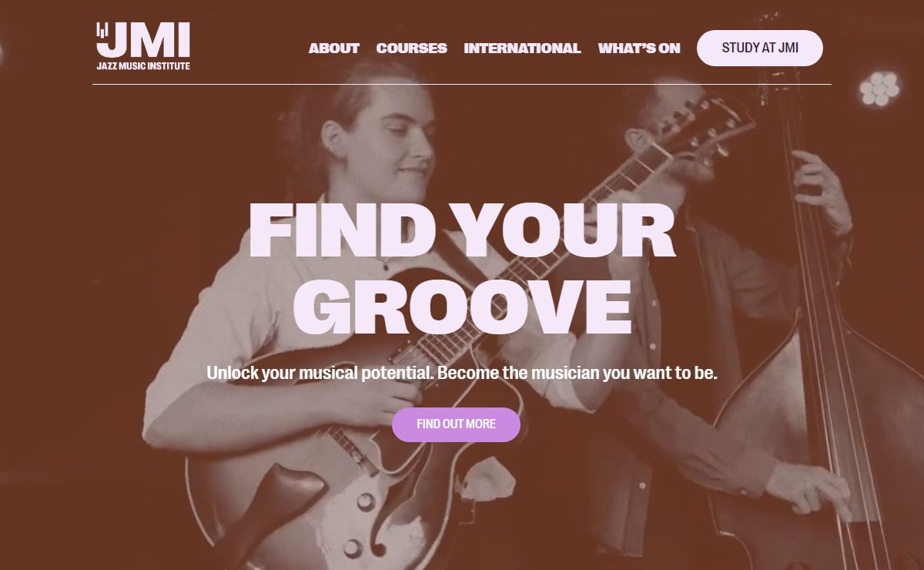Click the guitar's control knobs
The height and width of the screenshot is (570, 924).
[x=358, y=524]
